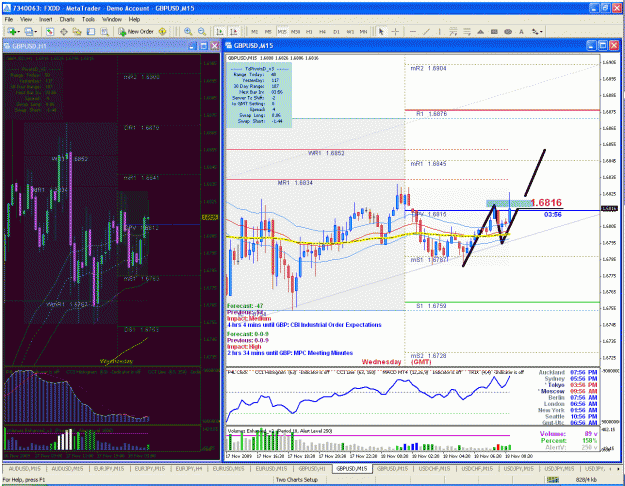This screenshot has width=625, height=486.
Task: Select the crosshair tool
Action: pos(395,31)
